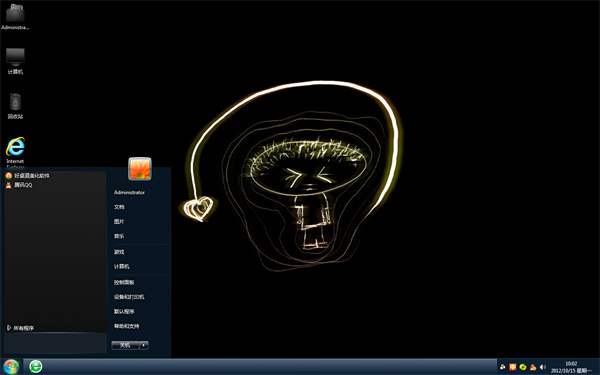The image size is (600, 375).
Task: Click the QQ penguin tray icon
Action: point(533,367)
